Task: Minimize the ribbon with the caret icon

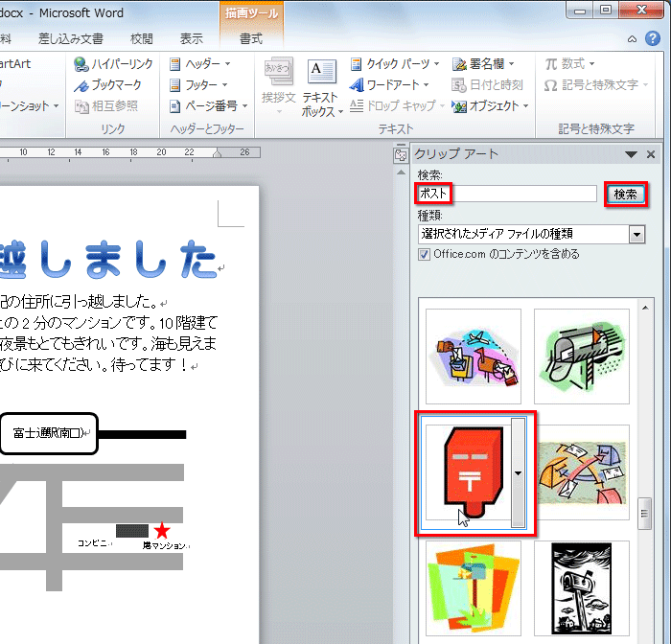Action: (632, 39)
